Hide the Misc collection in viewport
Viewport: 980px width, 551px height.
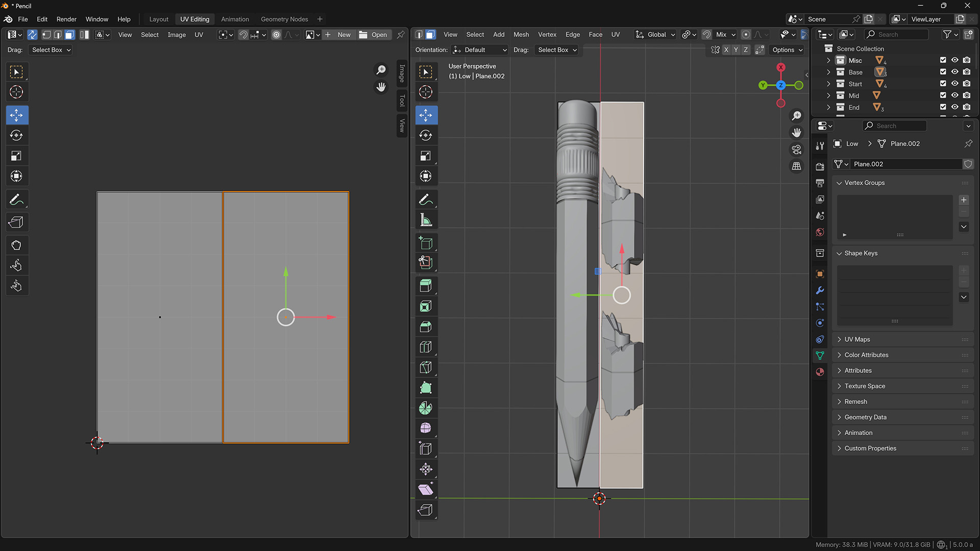954,60
